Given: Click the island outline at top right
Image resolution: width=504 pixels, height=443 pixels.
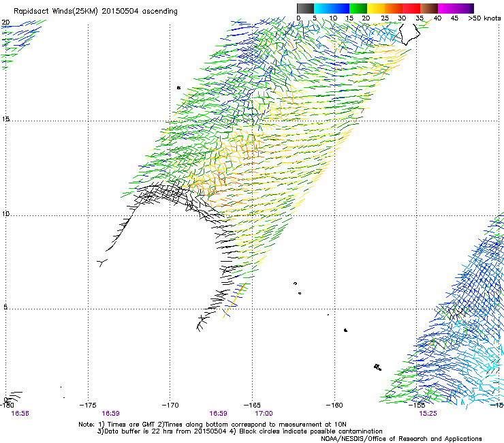Looking at the screenshot, I should [409, 34].
